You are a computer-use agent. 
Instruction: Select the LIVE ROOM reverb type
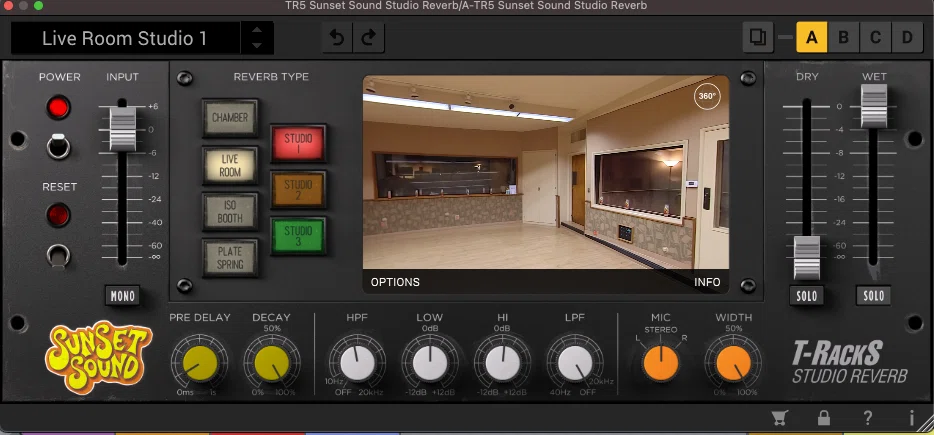tap(230, 164)
